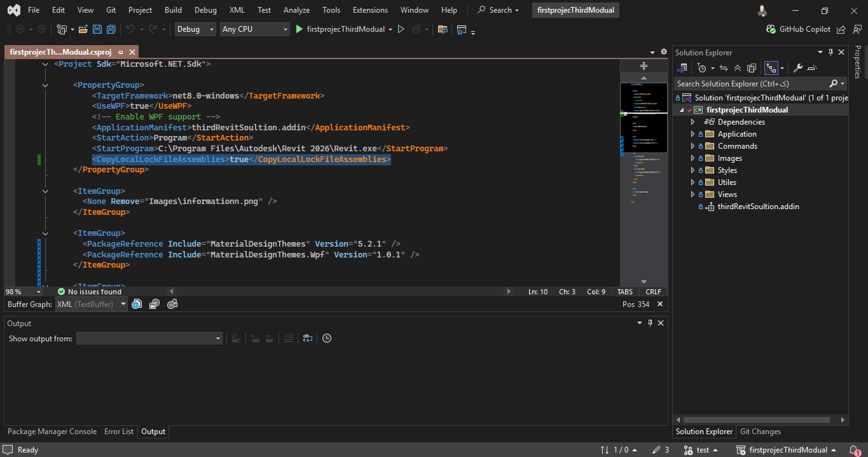
Task: Click the Solution Explorer horizontal scrollbar
Action: point(757,419)
